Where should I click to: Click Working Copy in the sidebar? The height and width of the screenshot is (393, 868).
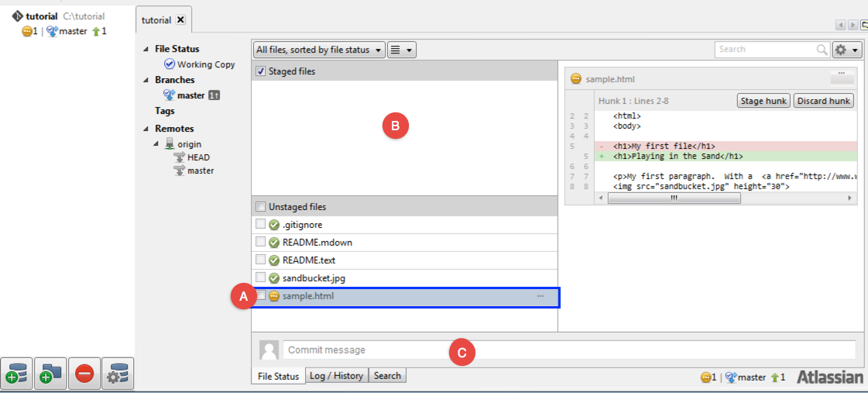[x=206, y=64]
